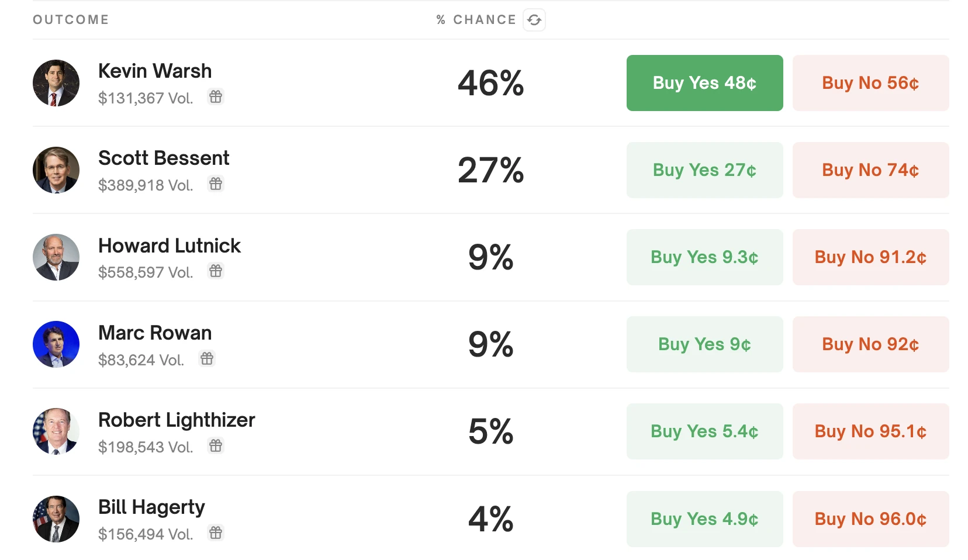Click the gift icon under Kevin Warsh
Image resolution: width=968 pixels, height=560 pixels.
216,97
